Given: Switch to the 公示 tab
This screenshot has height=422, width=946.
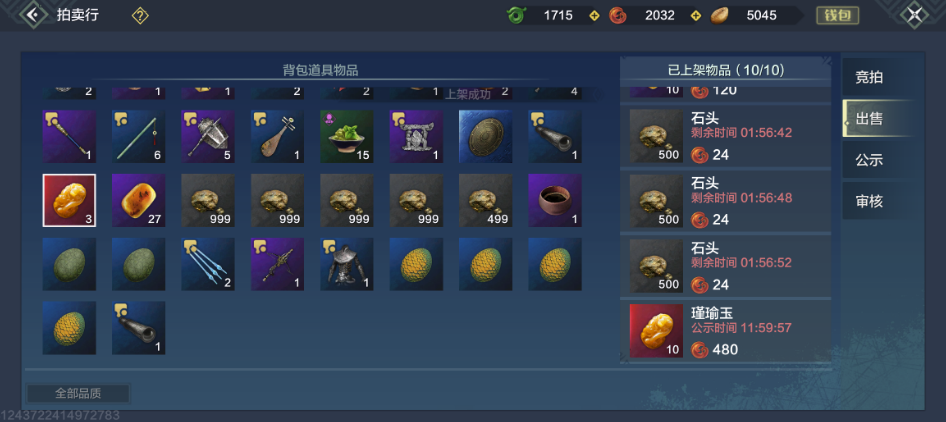Looking at the screenshot, I should point(871,160).
